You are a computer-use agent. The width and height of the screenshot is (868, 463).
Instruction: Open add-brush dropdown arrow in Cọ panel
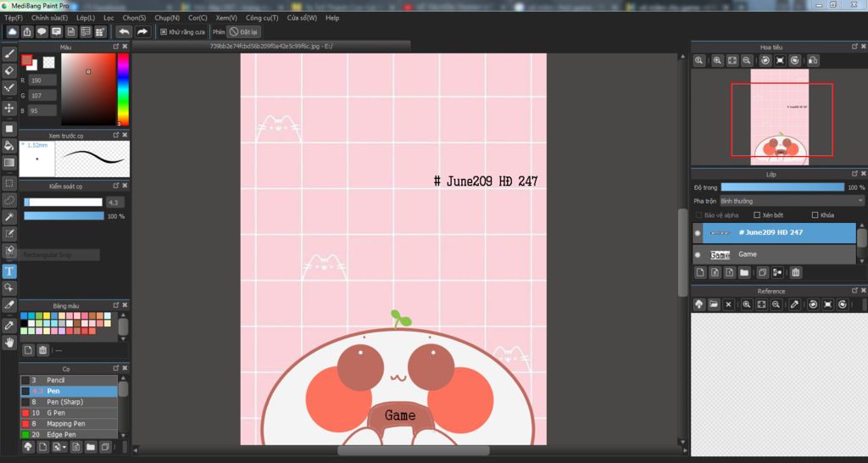point(64,447)
